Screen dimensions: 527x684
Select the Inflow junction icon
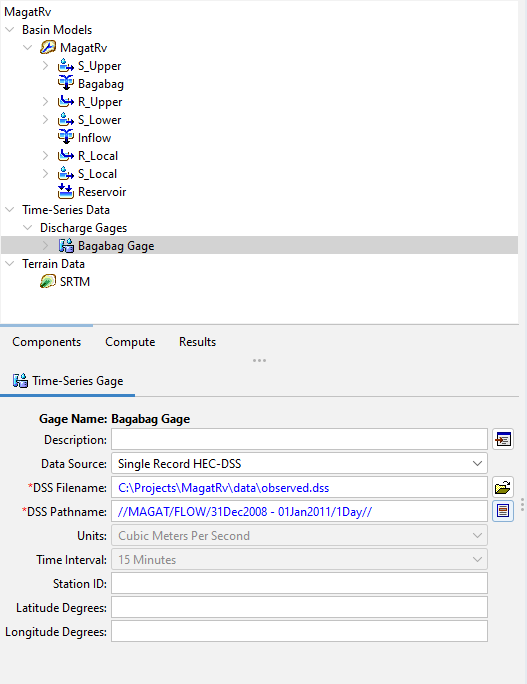[x=66, y=137]
